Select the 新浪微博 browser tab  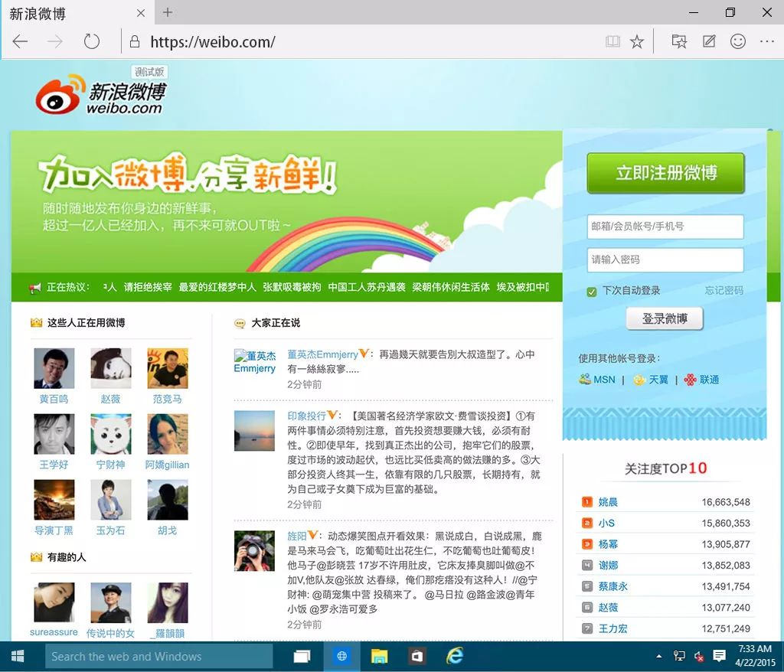click(x=77, y=13)
